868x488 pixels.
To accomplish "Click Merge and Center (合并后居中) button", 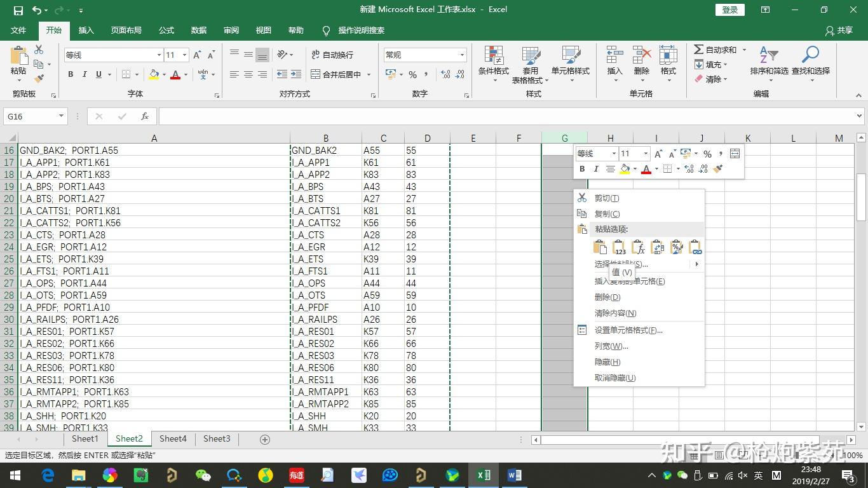I will point(336,74).
